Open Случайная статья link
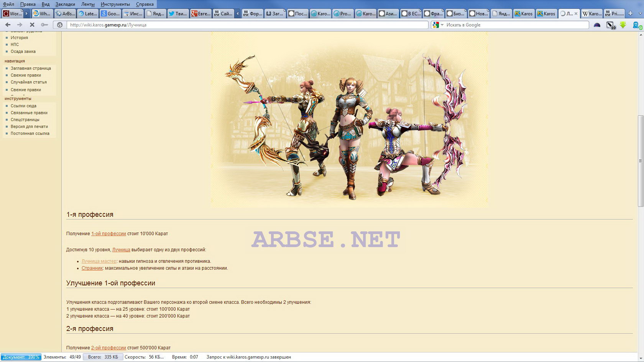This screenshot has height=362, width=644. pos(29,82)
